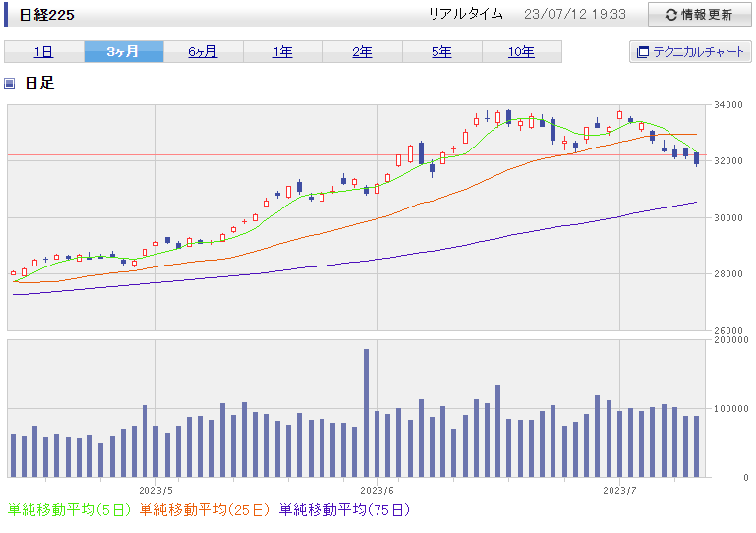Click the blue square icon next to 日足

[x=10, y=84]
